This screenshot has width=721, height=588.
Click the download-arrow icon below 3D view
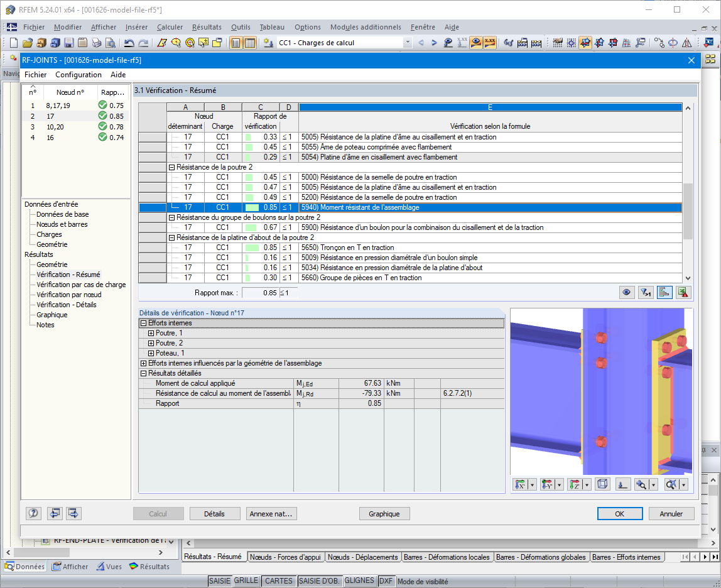pyautogui.click(x=622, y=484)
